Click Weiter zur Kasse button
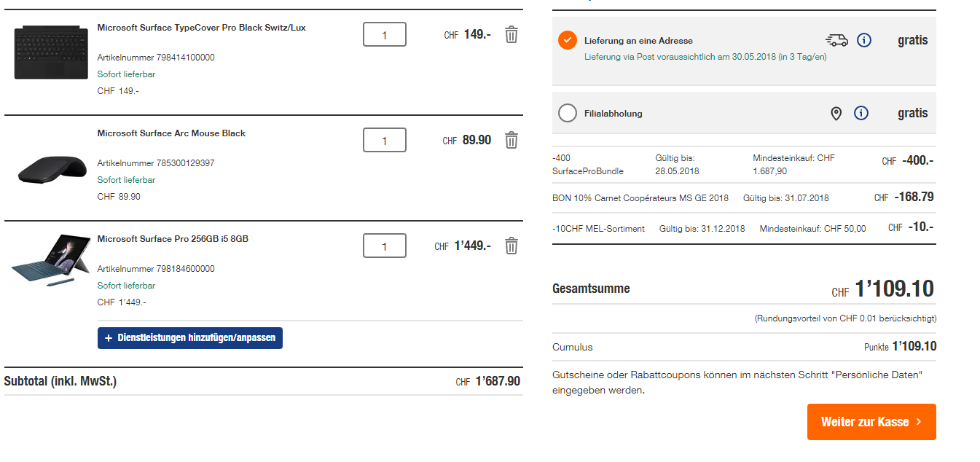Image resolution: width=980 pixels, height=462 pixels. [x=871, y=422]
